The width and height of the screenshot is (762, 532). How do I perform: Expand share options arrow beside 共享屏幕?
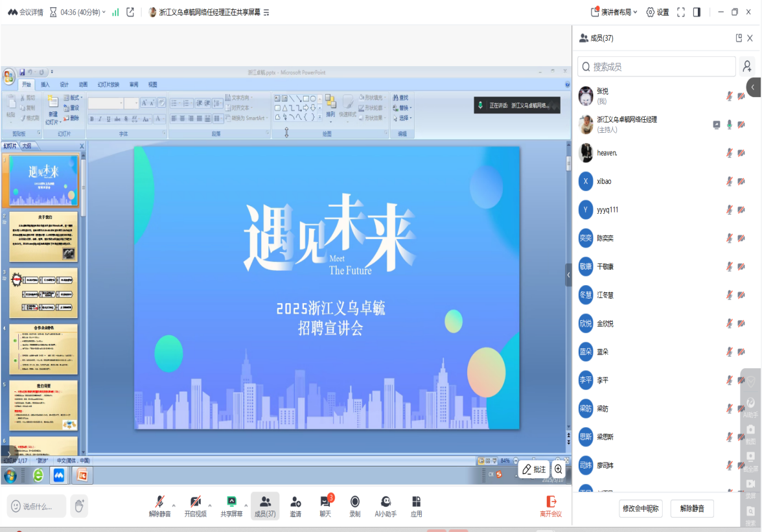click(x=246, y=506)
